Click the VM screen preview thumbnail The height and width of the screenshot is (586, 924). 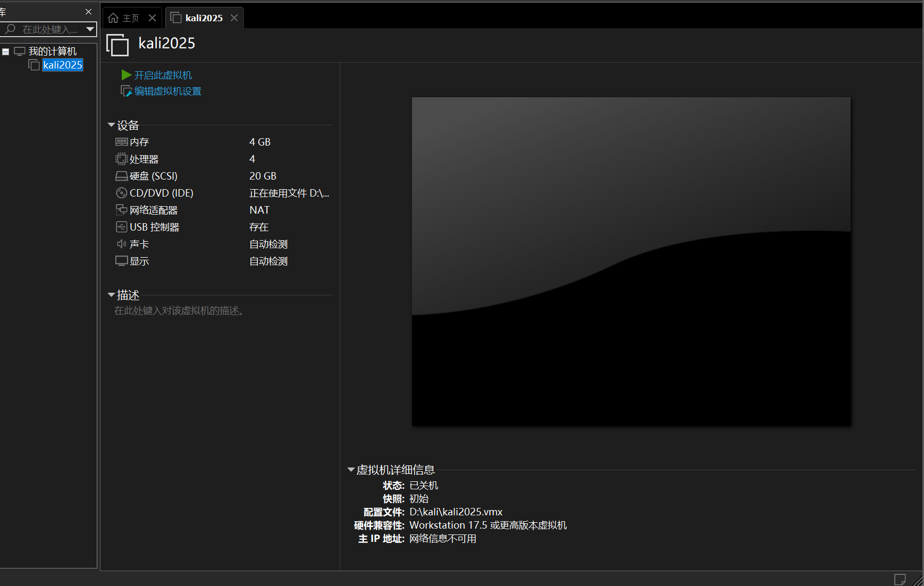coord(631,261)
